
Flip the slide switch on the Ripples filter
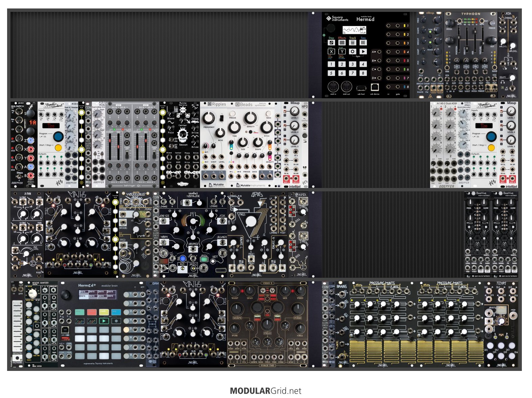[222, 118]
